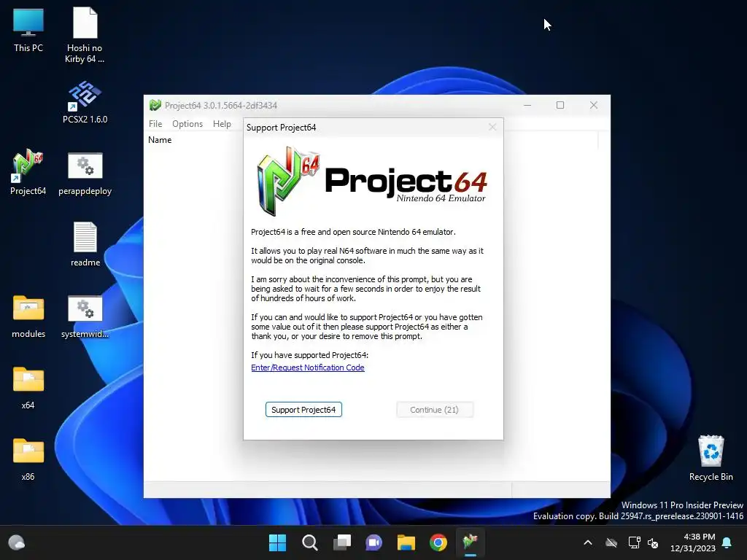Click the OneDrive tray icon
This screenshot has width=747, height=560.
pos(611,542)
